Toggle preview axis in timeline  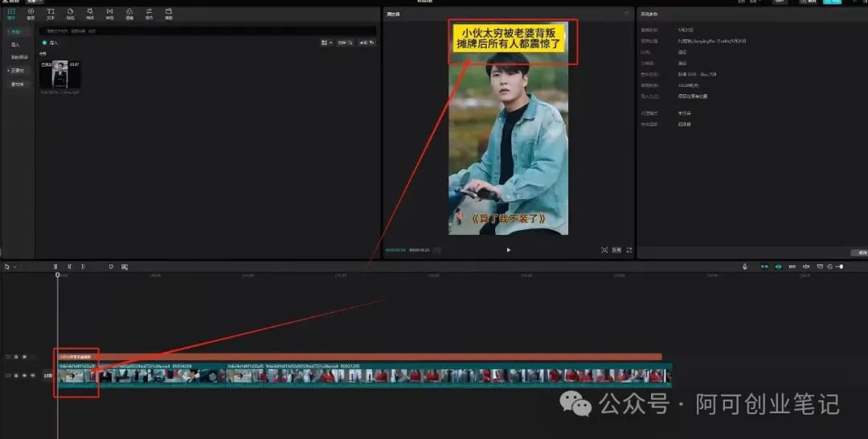tap(806, 267)
